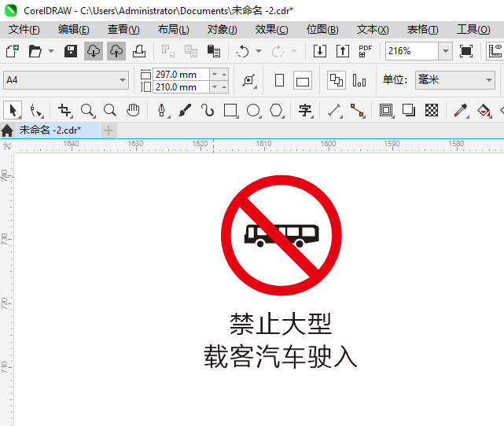504x426 pixels.
Task: Click the Export icon
Action: (x=343, y=51)
